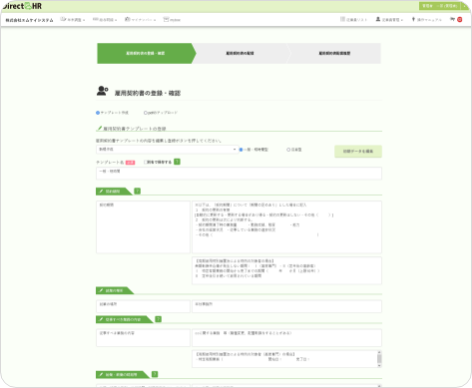This screenshot has height=388, width=472.
Task: Tick the checkbox next to テンプレート名
Action: tap(145, 162)
